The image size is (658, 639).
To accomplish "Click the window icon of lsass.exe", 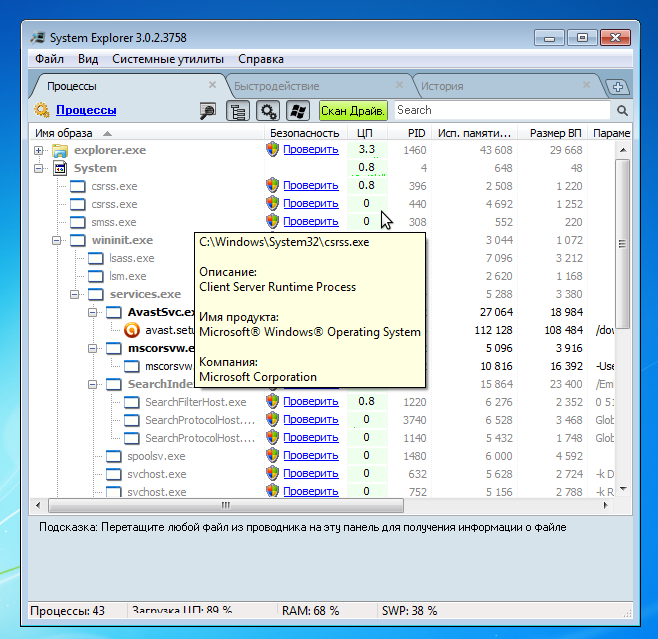I will click(96, 258).
